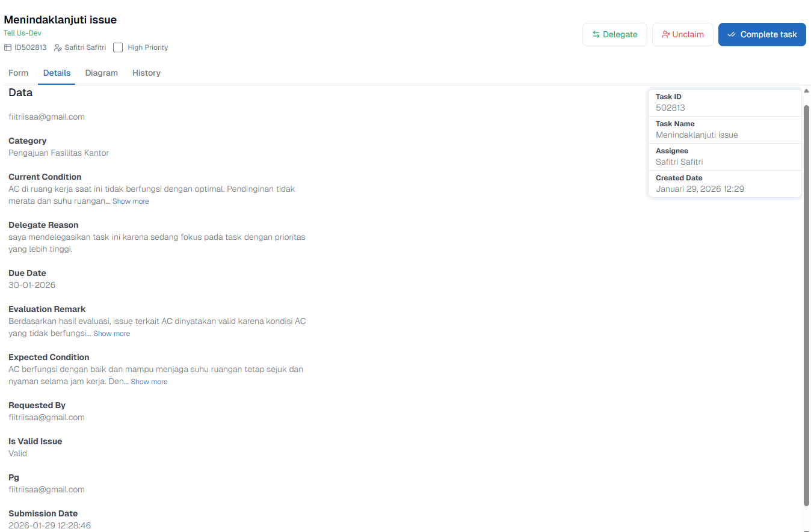
Task: Expand the Evaluation Remark text via Show more
Action: [x=111, y=333]
